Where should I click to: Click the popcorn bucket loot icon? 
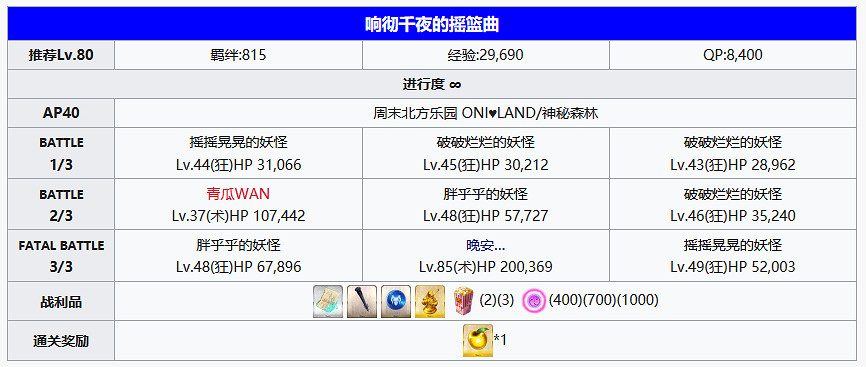(463, 301)
